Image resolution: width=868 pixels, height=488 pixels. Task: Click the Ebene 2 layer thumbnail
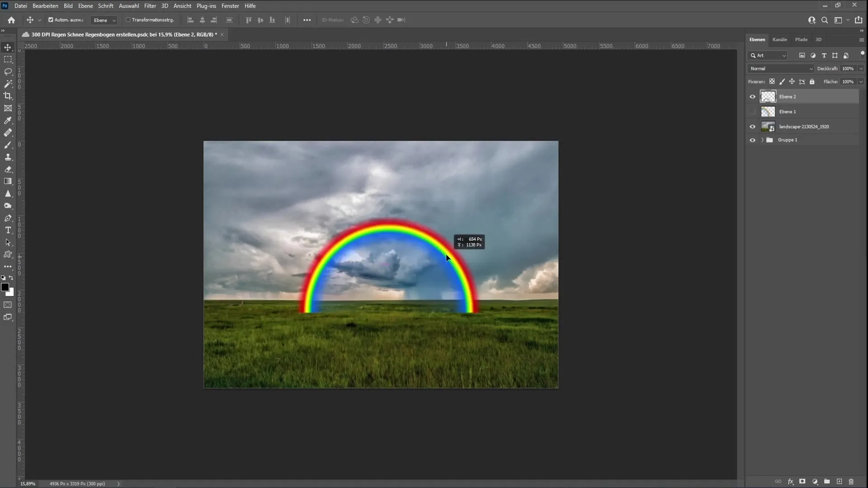[768, 96]
